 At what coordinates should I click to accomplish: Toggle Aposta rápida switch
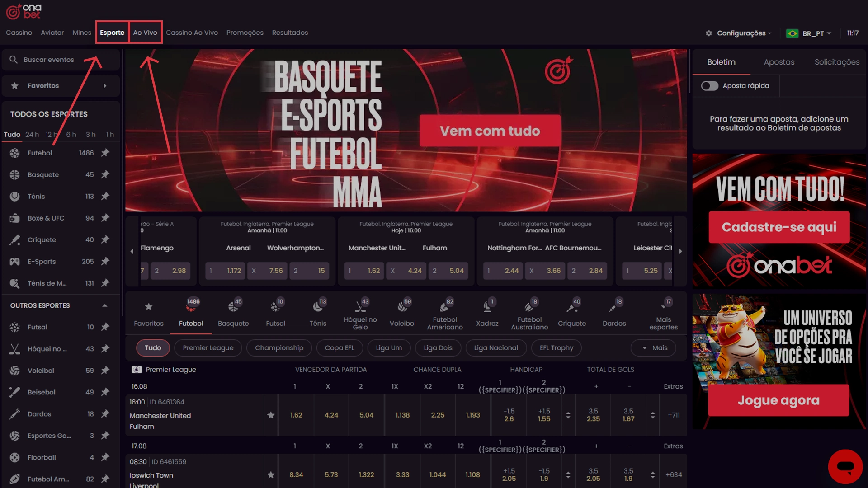tap(710, 86)
